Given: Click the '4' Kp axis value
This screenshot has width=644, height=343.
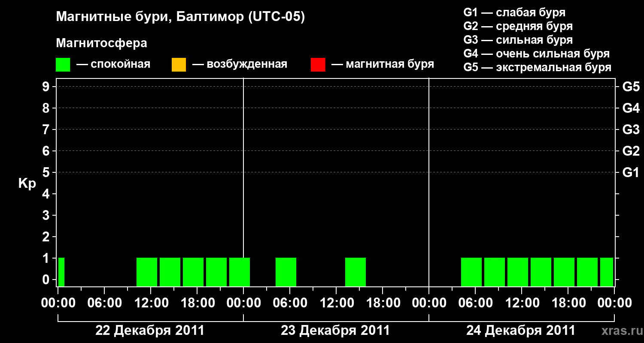Looking at the screenshot, I should pyautogui.click(x=47, y=194).
